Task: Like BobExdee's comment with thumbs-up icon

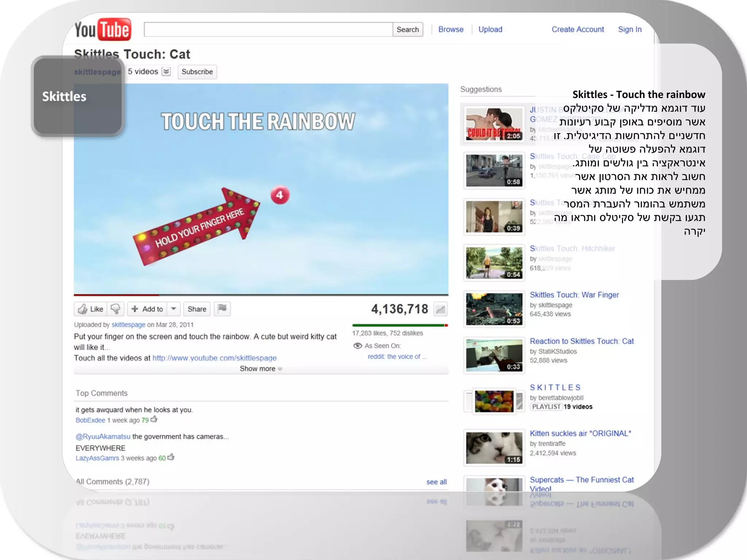Action: [154, 419]
